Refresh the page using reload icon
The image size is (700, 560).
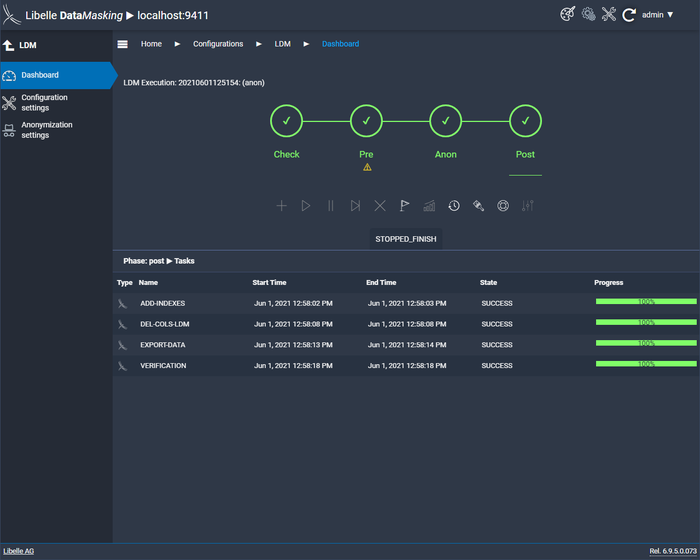629,15
